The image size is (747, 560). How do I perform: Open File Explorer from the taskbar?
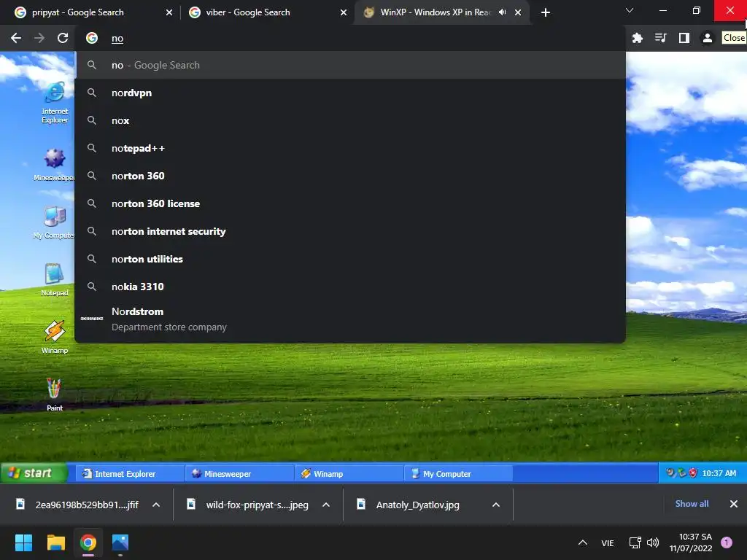(55, 542)
